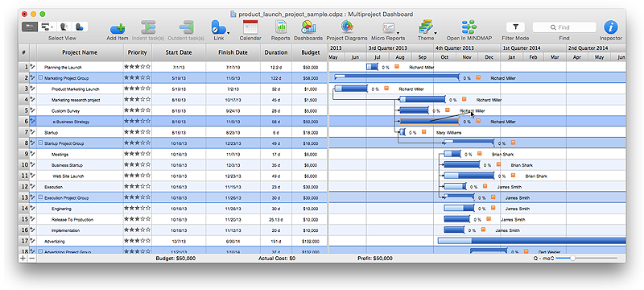Click the Outdent task(s) icon
The height and width of the screenshot is (290, 644).
tap(186, 28)
